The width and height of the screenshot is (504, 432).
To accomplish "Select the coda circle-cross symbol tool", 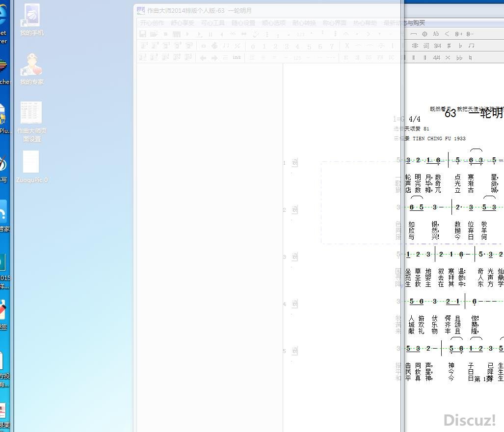I will [424, 34].
